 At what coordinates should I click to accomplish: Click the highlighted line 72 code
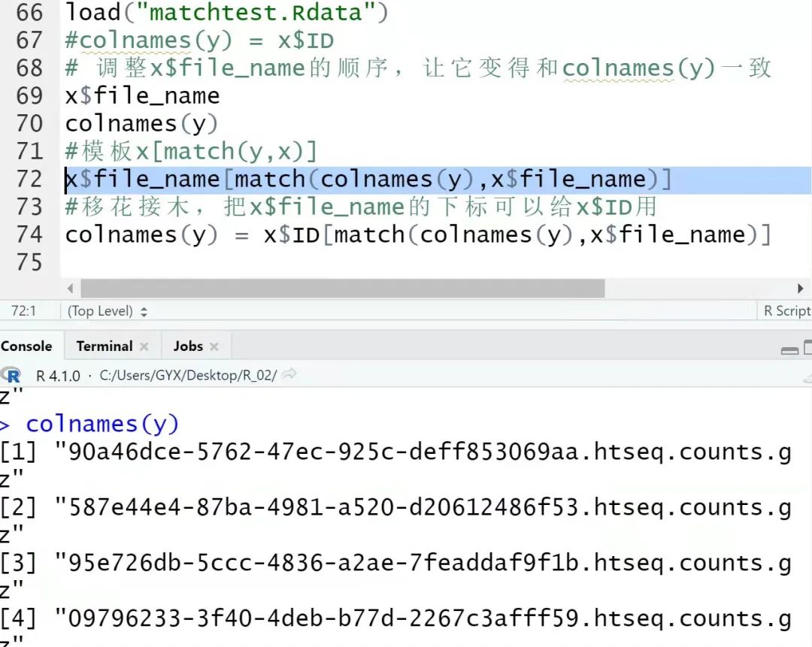pos(368,179)
